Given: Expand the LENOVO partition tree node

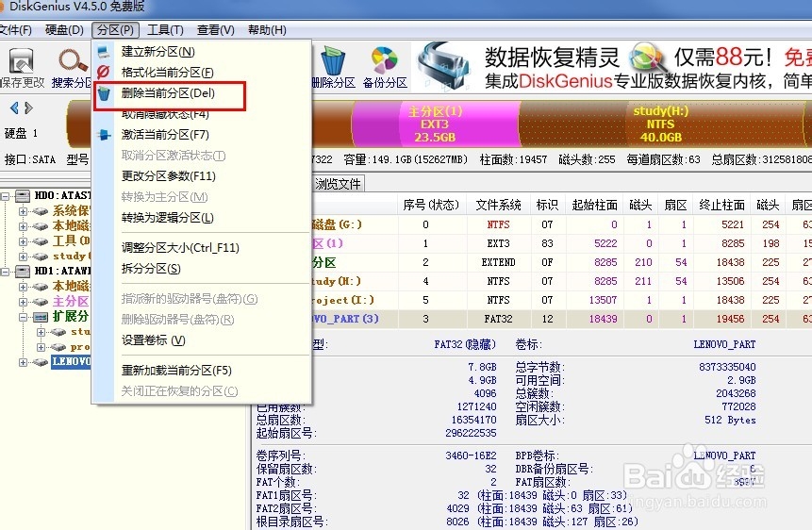Looking at the screenshot, I should (x=23, y=362).
